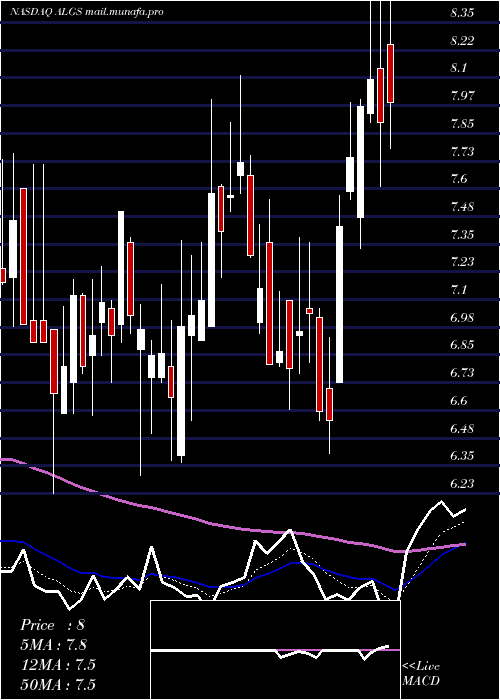Click the 7.23 price axis label
This screenshot has height=700, width=500.
tap(462, 262)
